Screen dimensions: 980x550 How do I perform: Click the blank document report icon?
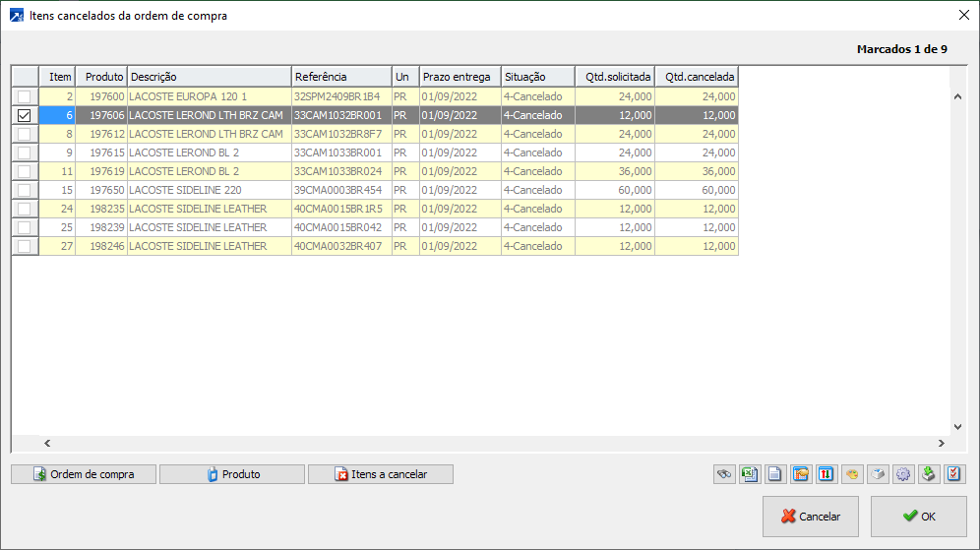click(775, 474)
